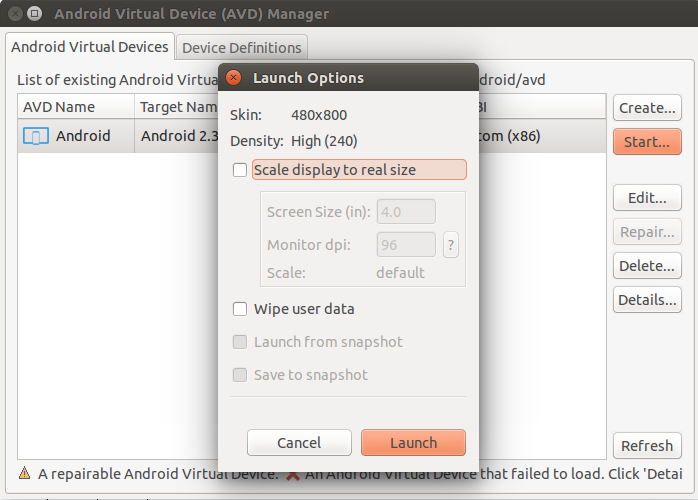Screen dimensions: 698x500
Task: Click the Refresh button
Action: (647, 445)
